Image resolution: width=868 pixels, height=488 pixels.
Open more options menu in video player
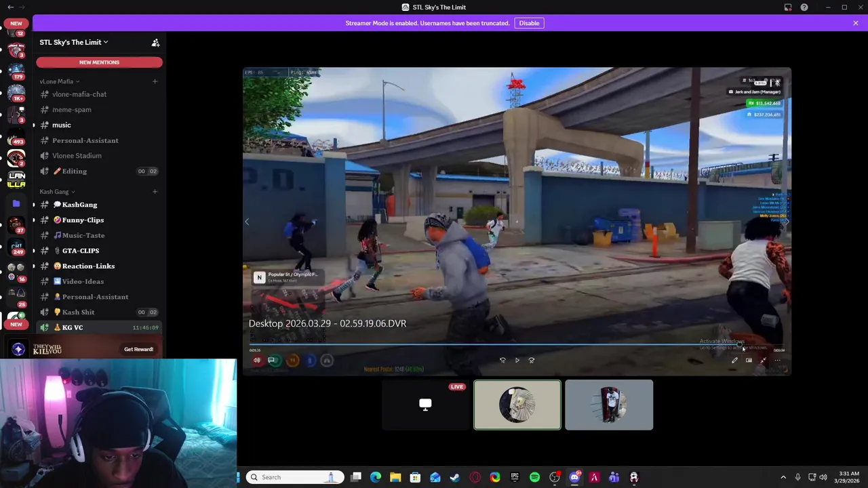777,361
